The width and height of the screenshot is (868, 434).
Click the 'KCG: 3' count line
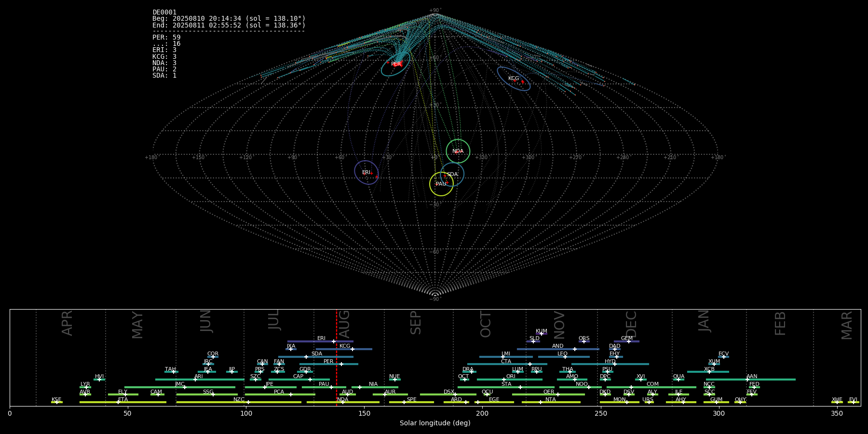click(164, 57)
